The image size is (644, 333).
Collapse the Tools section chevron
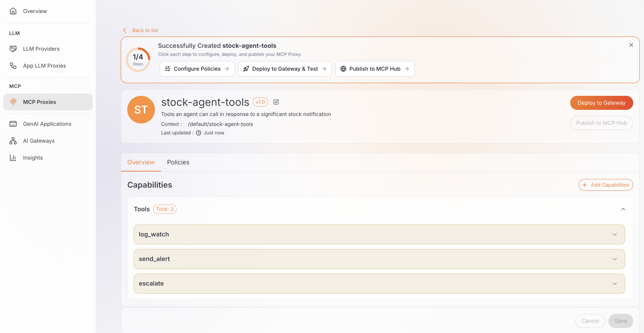(623, 209)
